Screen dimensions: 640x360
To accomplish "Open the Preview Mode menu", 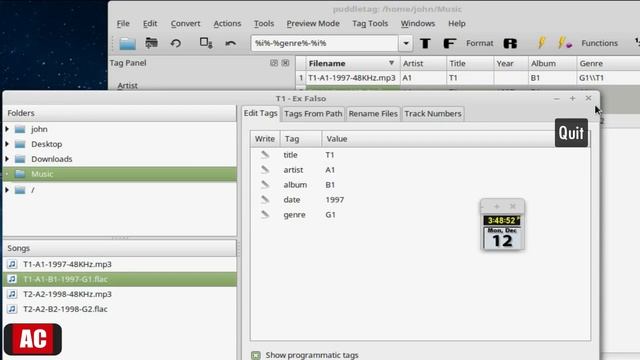I will [x=313, y=24].
